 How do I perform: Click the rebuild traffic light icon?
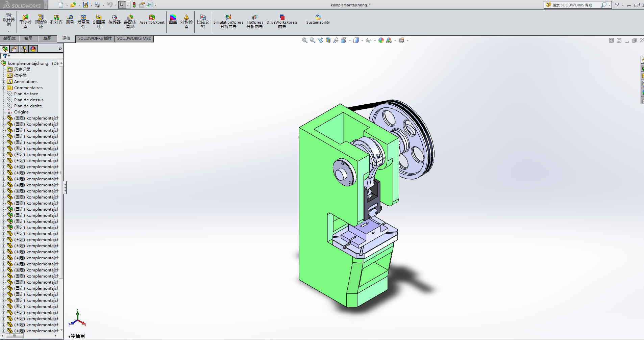click(x=134, y=5)
